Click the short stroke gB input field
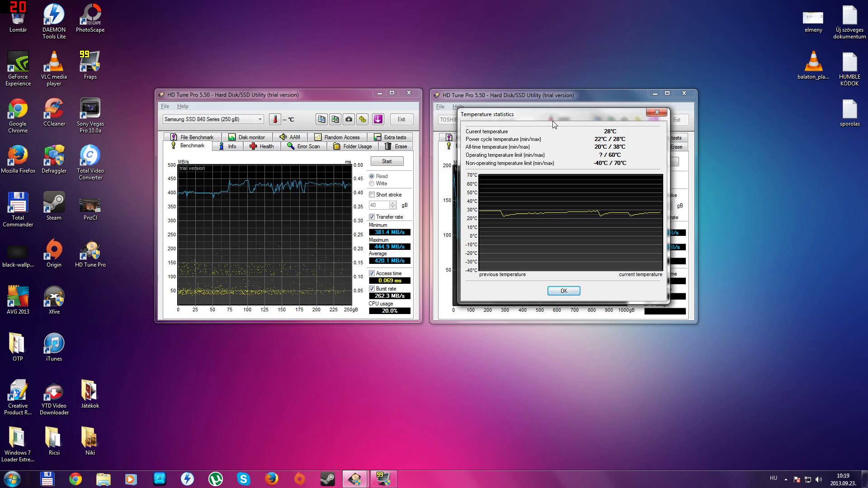Viewport: 868px width, 488px height. pos(380,205)
